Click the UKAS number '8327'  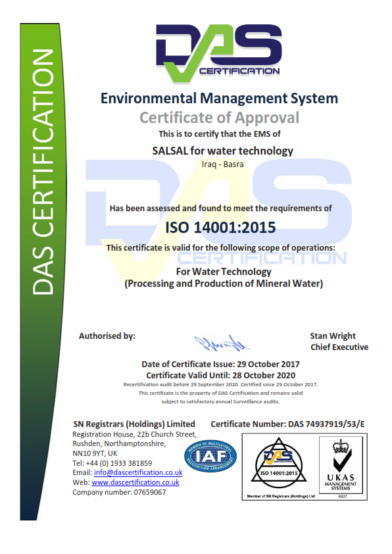pos(343,496)
